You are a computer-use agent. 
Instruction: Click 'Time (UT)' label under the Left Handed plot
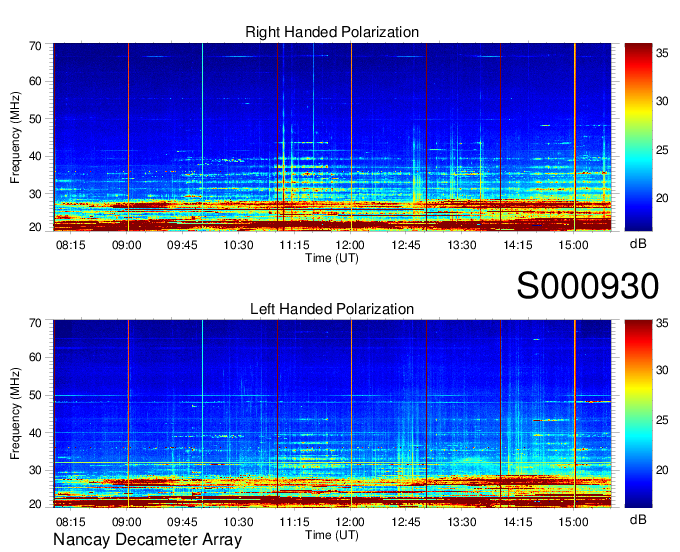click(332, 535)
